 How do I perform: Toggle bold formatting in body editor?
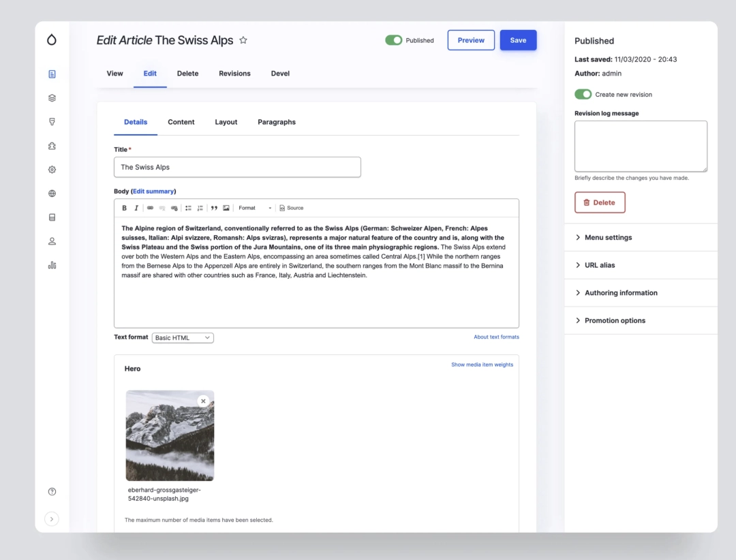tap(125, 208)
